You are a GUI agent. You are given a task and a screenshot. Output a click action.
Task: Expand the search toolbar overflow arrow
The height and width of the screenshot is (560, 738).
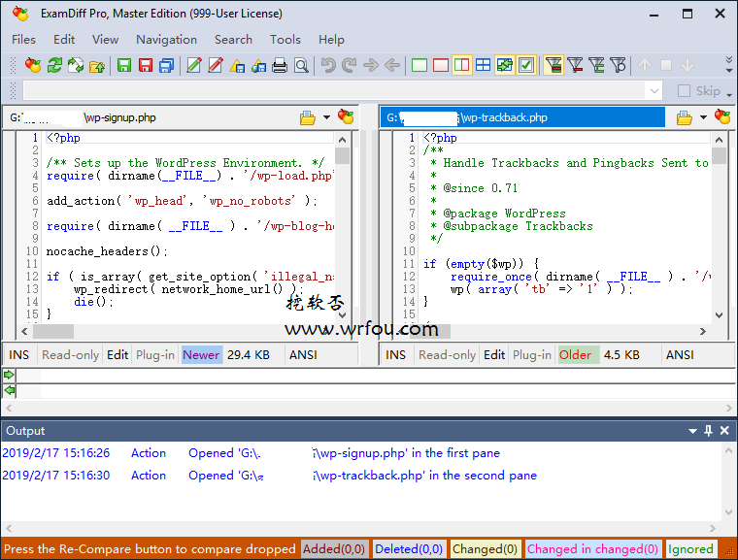729,95
